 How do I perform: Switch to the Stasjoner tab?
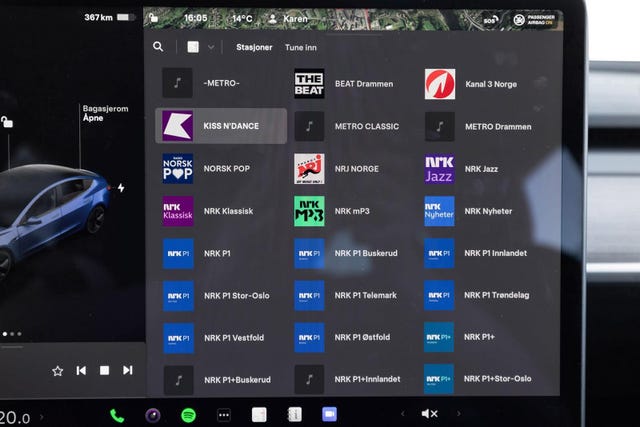coord(254,47)
